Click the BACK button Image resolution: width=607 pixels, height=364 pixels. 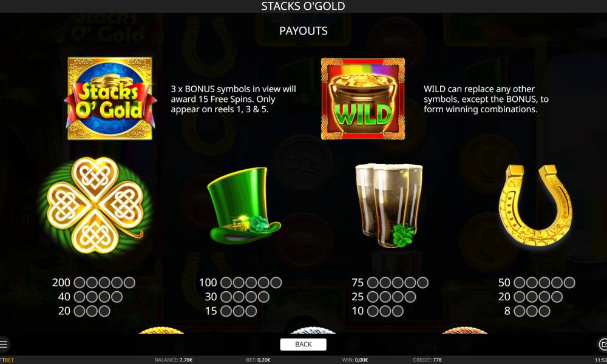[x=303, y=344]
